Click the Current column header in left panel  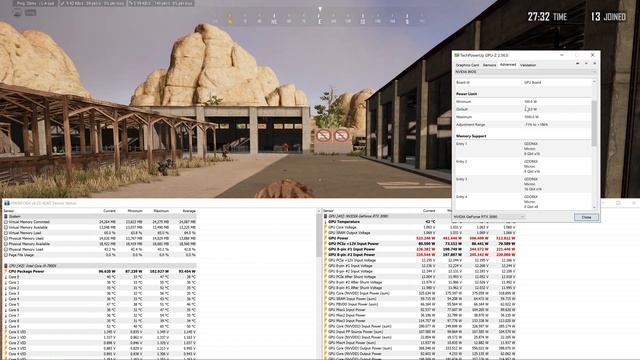pyautogui.click(x=109, y=211)
